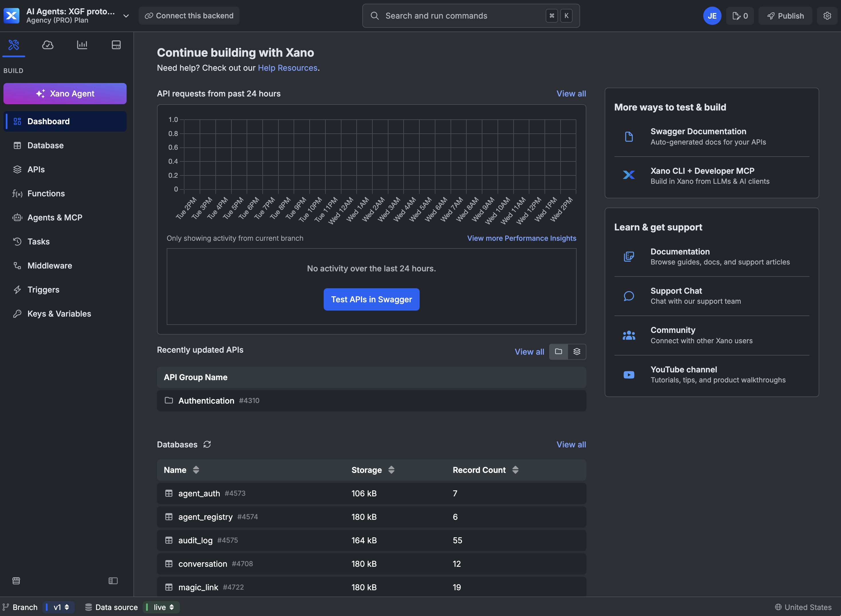View all recently updated APIs

pyautogui.click(x=529, y=352)
